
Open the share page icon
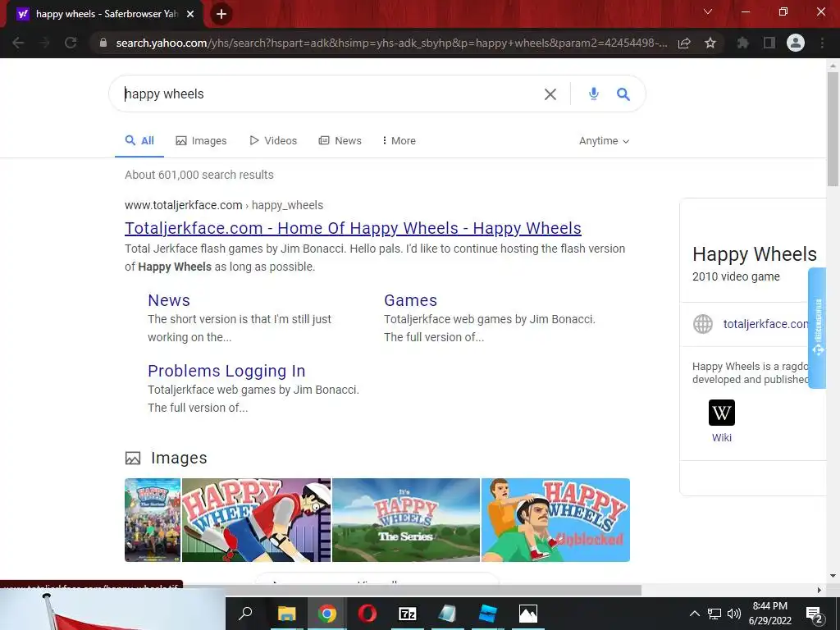684,43
